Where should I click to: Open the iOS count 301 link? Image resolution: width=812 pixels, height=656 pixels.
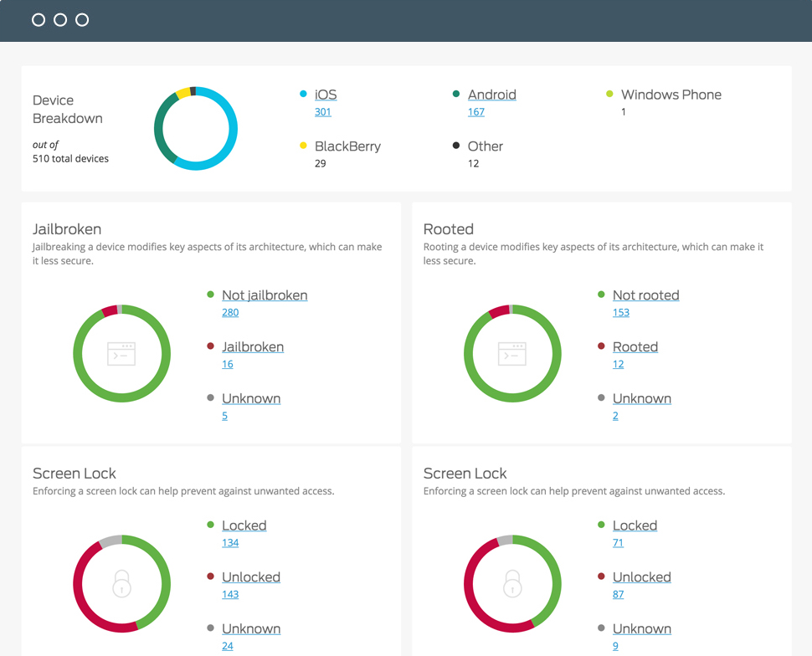click(322, 112)
